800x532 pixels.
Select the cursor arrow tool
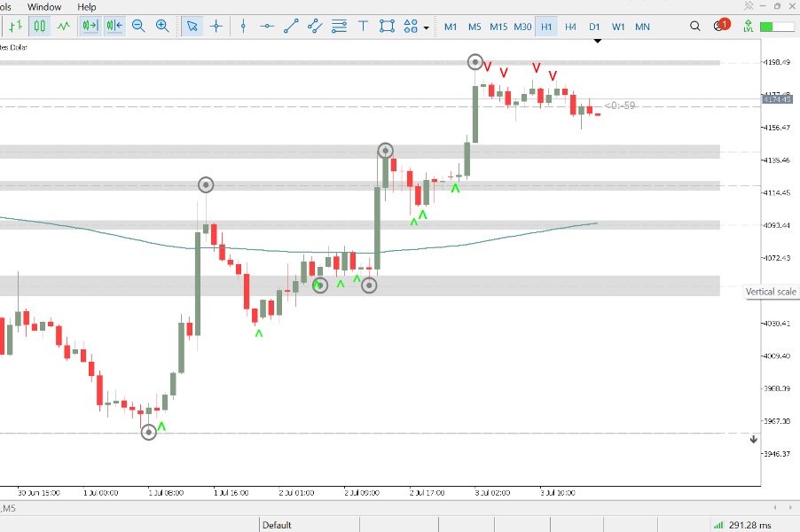coord(192,26)
